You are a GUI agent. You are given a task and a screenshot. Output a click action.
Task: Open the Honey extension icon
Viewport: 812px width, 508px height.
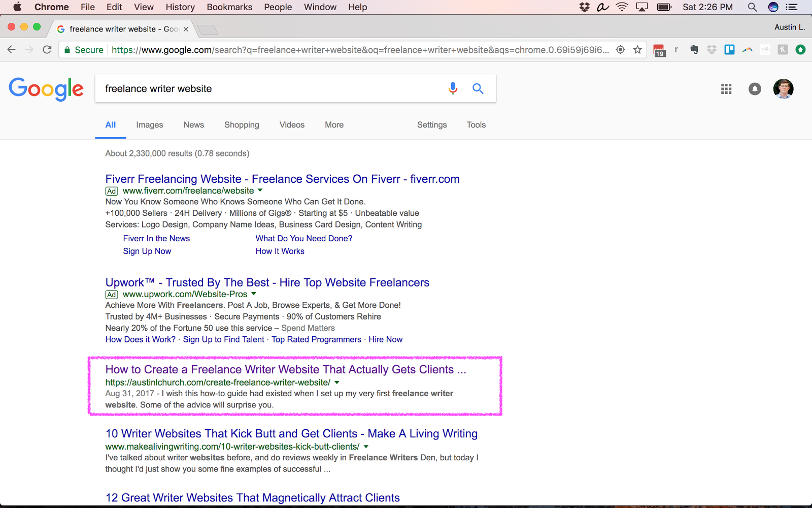[x=783, y=49]
